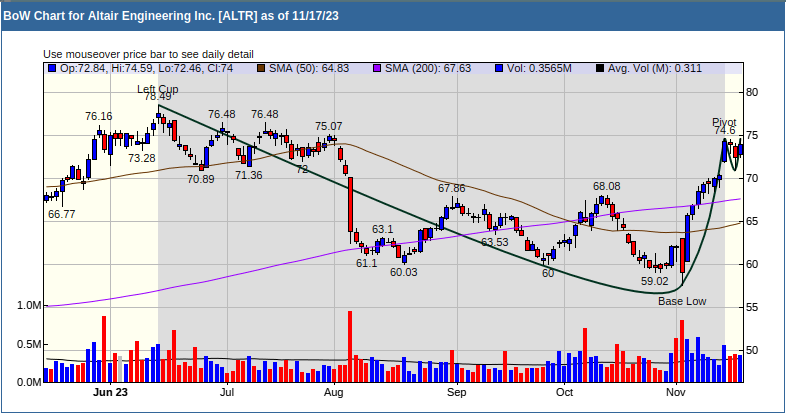Click the 63.53 price label
Image resolution: width=786 pixels, height=417 pixels.
click(x=495, y=242)
